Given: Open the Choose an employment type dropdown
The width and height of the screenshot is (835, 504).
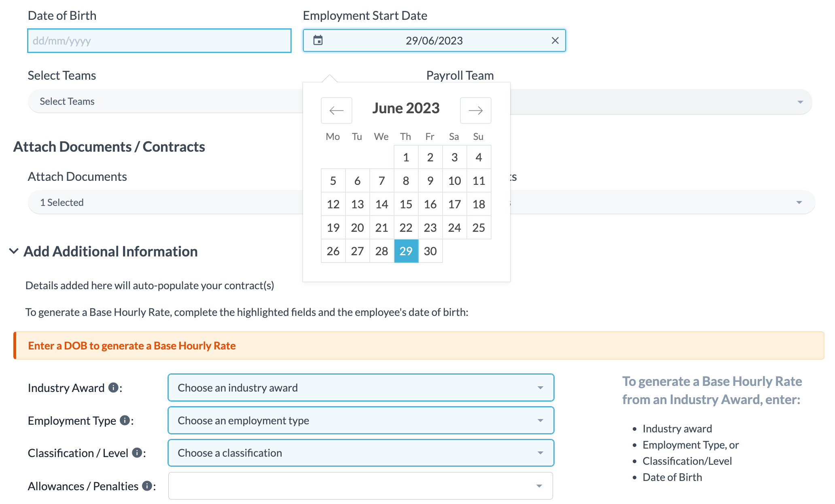Looking at the screenshot, I should [360, 420].
